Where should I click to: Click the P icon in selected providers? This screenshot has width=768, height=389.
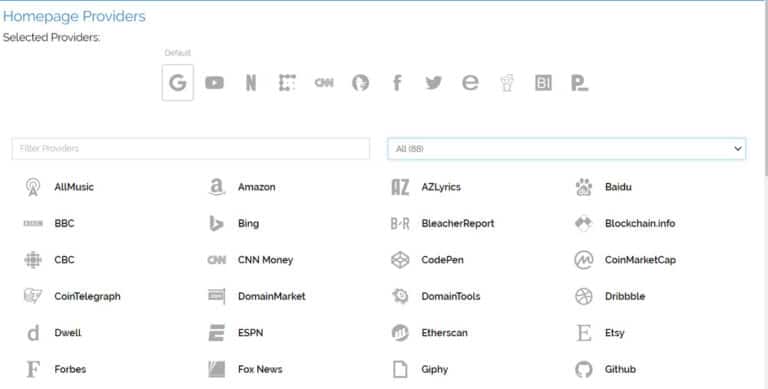pos(579,83)
